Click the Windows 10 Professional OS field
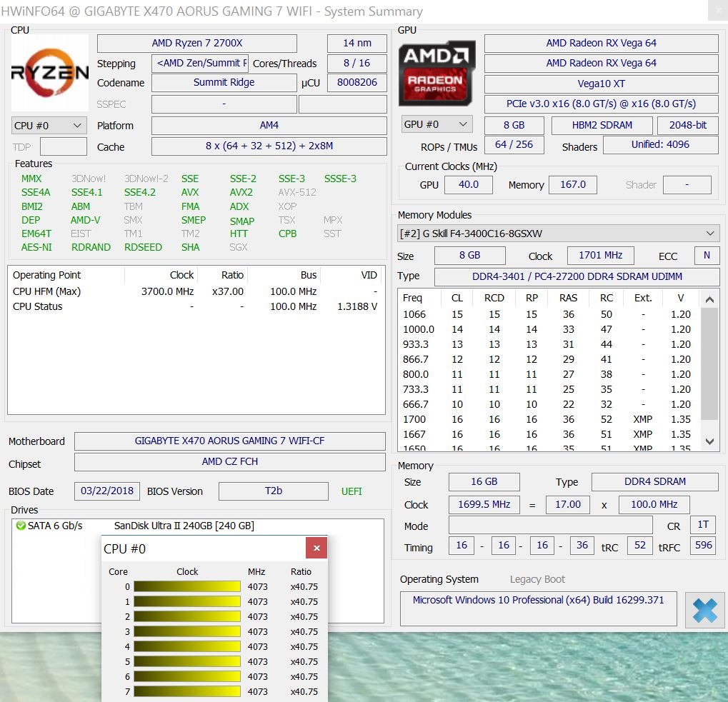 click(538, 608)
